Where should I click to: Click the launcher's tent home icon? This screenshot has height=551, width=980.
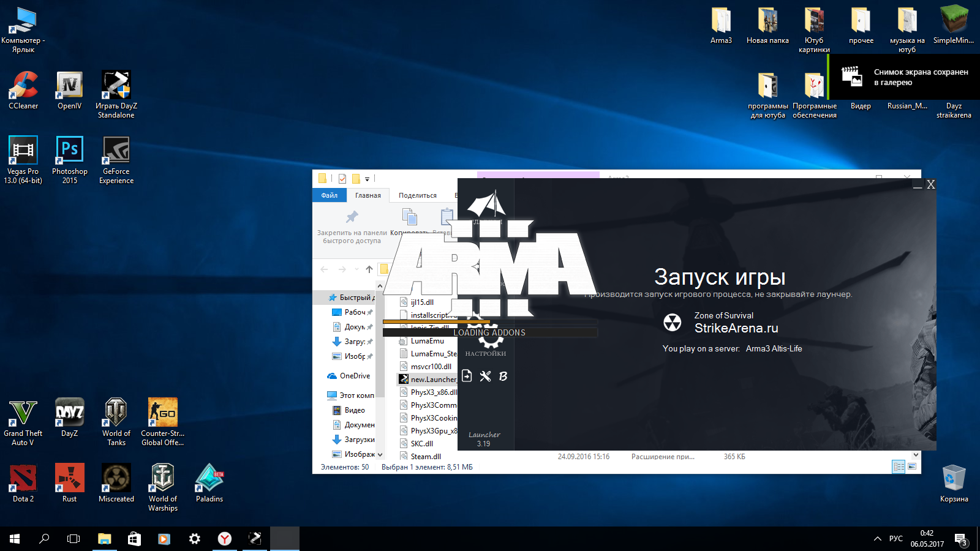487,204
